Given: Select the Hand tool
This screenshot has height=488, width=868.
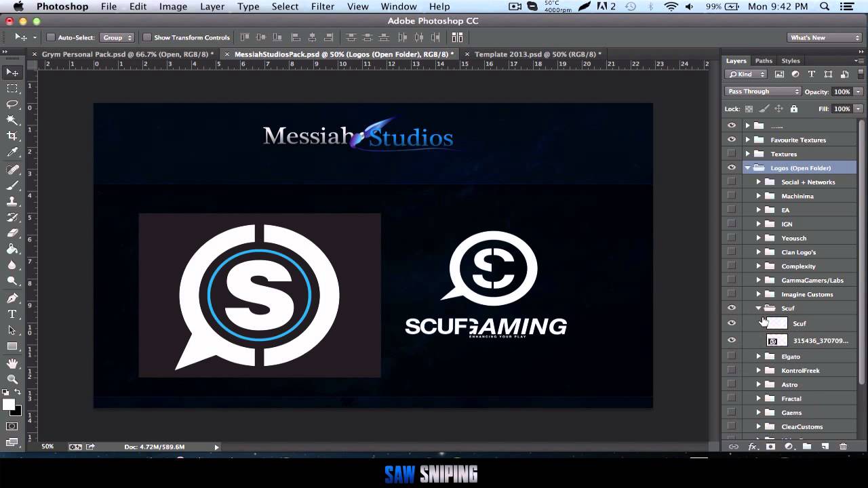Looking at the screenshot, I should pos(12,364).
